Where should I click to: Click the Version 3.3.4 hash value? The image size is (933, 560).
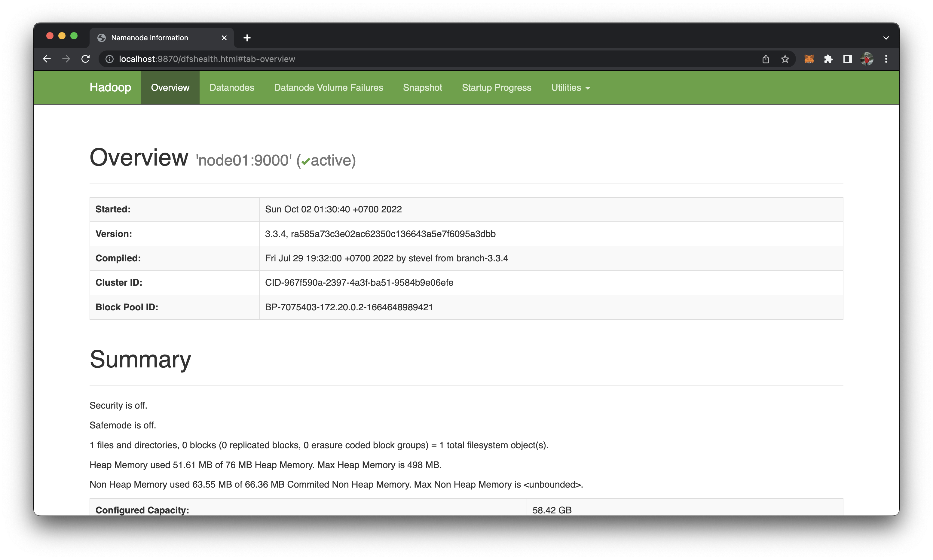[x=380, y=234]
